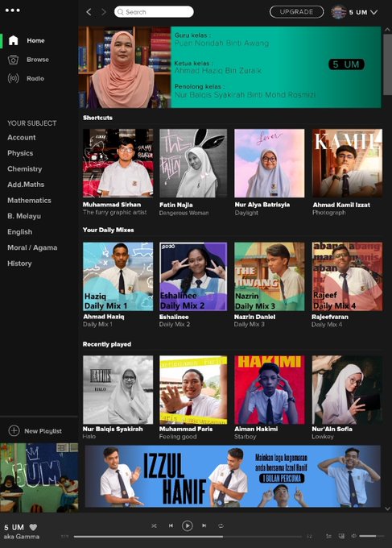The image size is (392, 548).
Task: Go back with the left arrow
Action: coord(89,12)
